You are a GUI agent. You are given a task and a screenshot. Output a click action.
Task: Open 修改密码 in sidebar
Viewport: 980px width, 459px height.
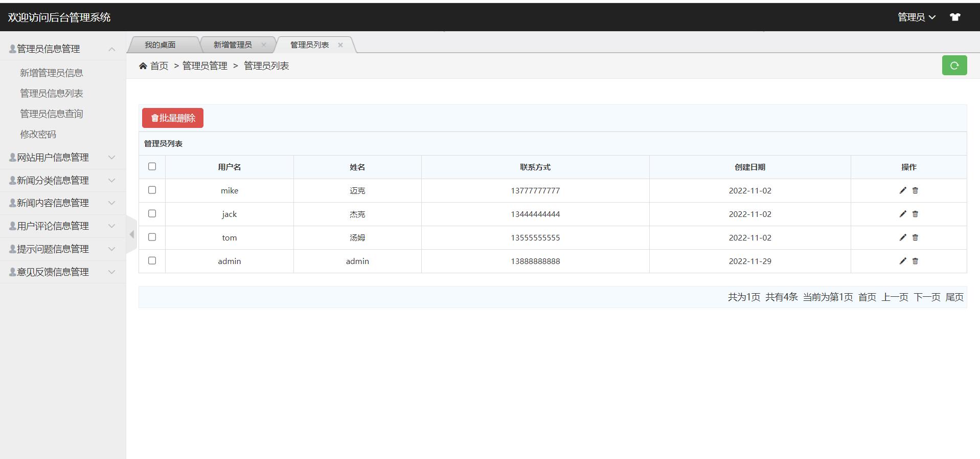tap(38, 134)
